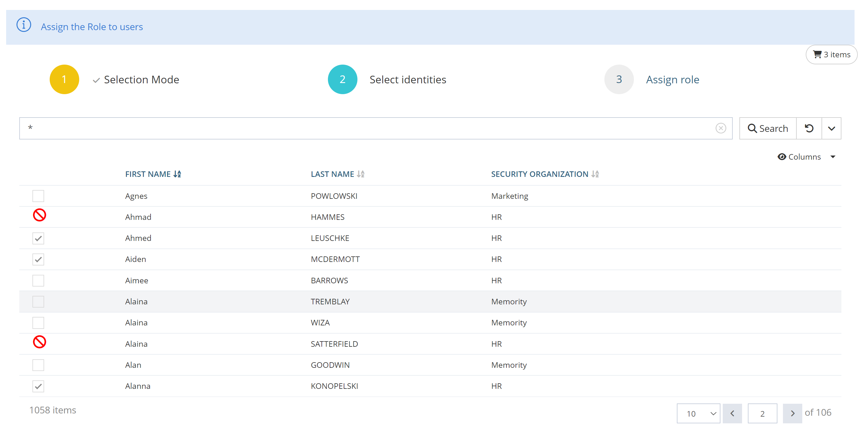868x440 pixels.
Task: Sort by Last Name column icon
Action: pos(361,174)
